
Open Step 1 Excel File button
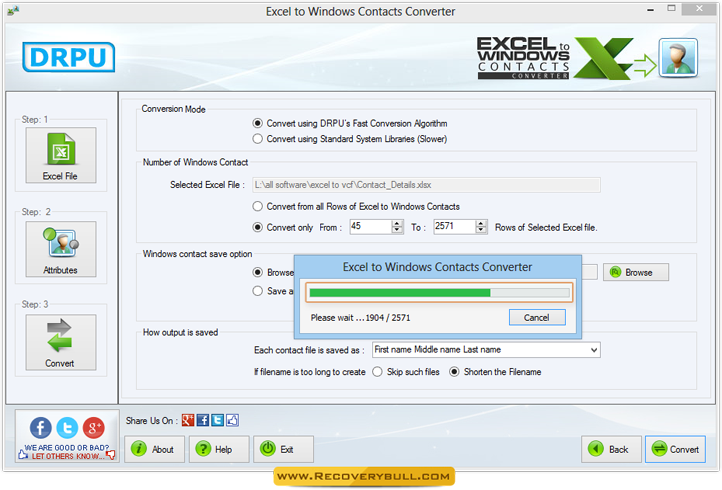61,155
